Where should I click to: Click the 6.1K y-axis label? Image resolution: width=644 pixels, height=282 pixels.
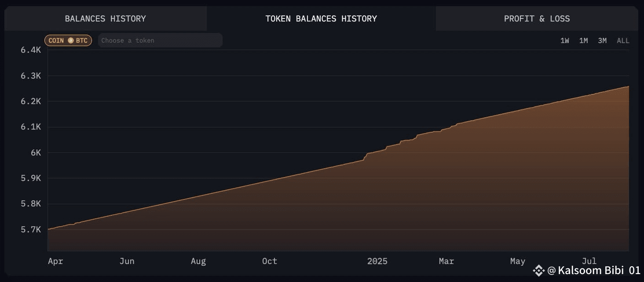31,127
